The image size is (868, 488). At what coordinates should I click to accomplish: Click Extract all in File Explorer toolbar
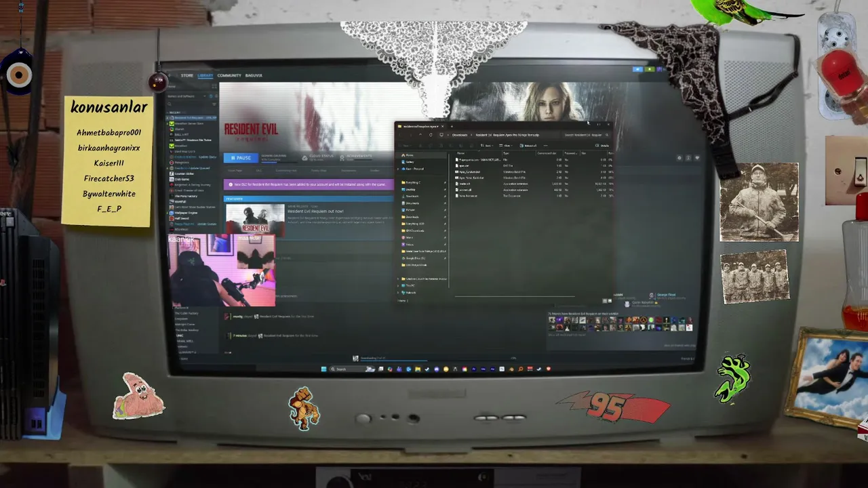[x=528, y=146]
